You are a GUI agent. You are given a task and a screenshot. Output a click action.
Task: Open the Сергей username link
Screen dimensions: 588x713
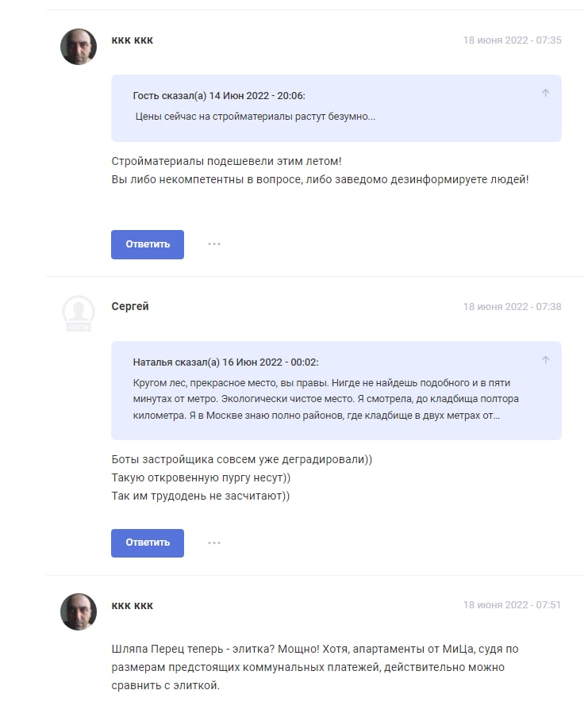[x=130, y=306]
